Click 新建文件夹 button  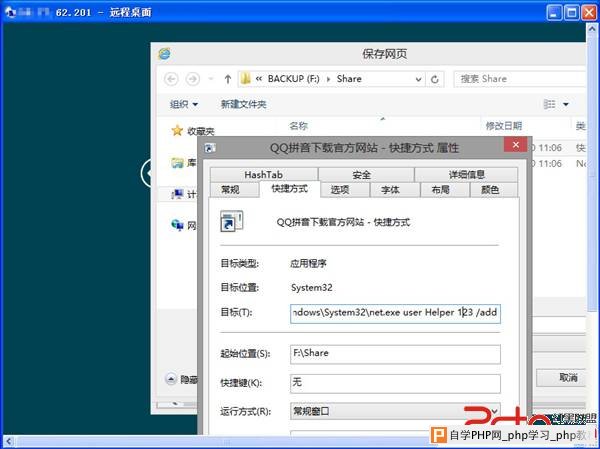tap(243, 104)
